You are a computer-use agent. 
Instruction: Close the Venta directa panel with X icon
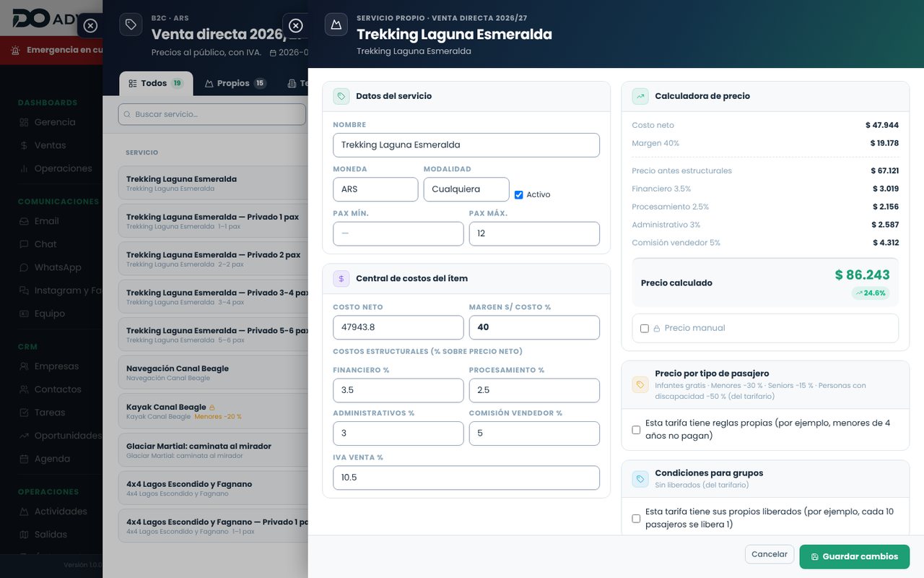point(90,25)
